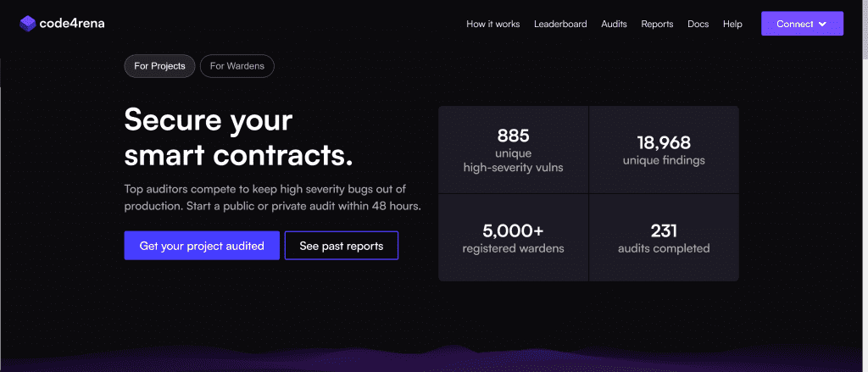Expand the Connect dropdown chevron
868x372 pixels.
[822, 24]
